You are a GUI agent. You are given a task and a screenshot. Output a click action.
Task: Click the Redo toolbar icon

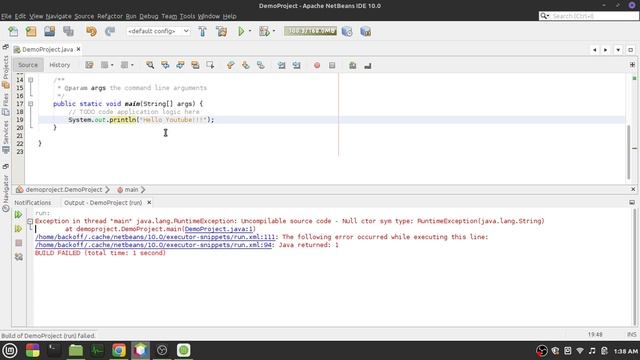[x=110, y=31]
